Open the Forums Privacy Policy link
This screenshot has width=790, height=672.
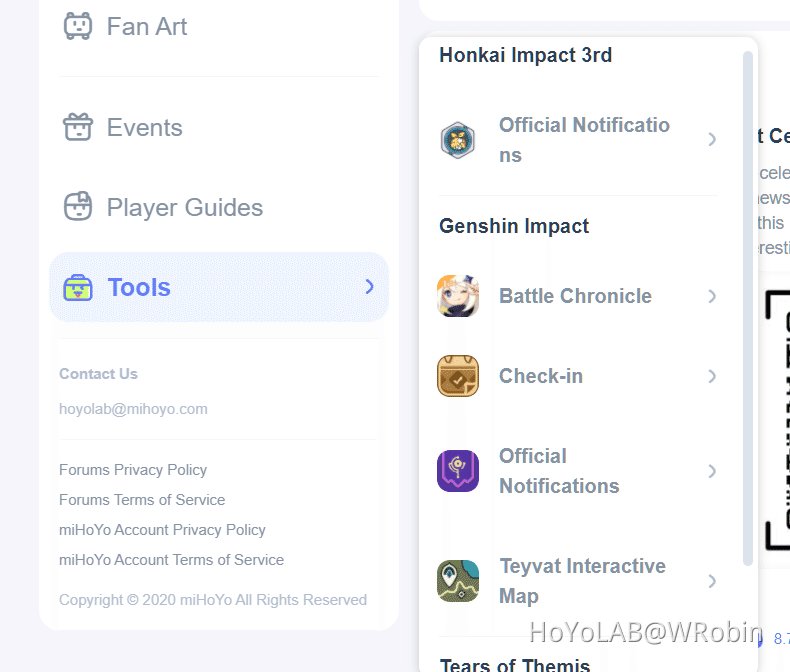tap(133, 470)
